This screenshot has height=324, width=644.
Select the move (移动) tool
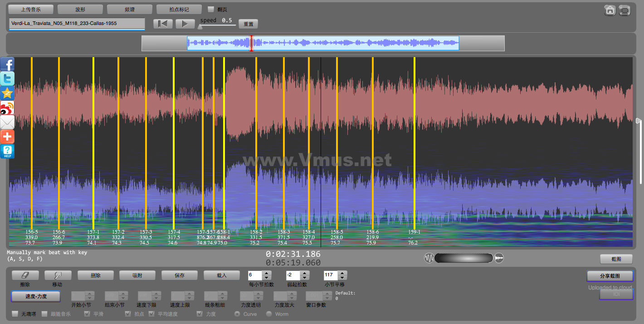58,275
